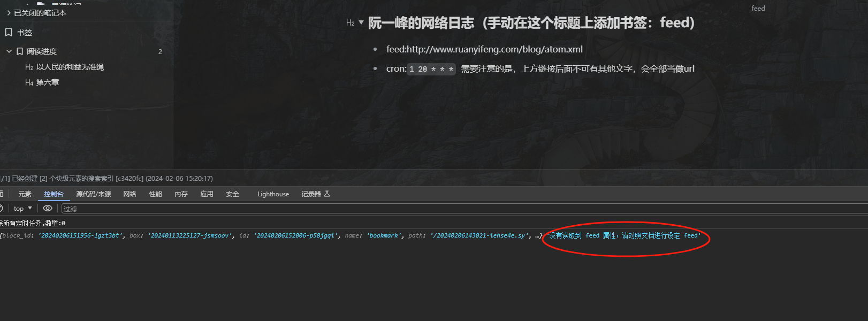Click the H4 icon before 第六章
Viewport: 868px width, 321px height.
point(29,83)
